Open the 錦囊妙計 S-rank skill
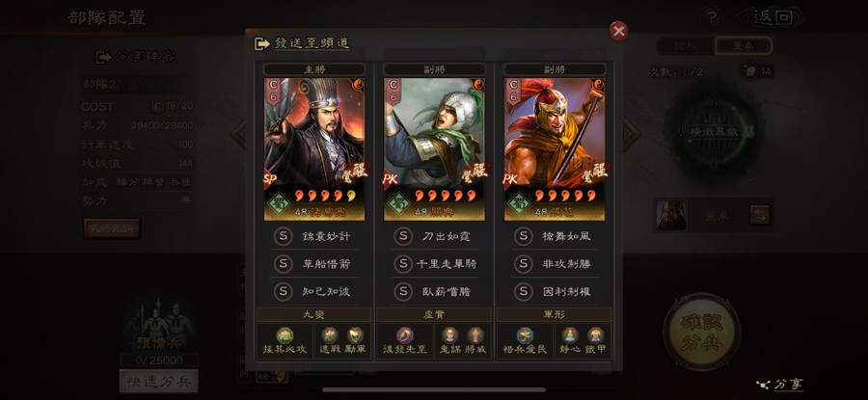Image resolution: width=868 pixels, height=400 pixels. pyautogui.click(x=313, y=237)
